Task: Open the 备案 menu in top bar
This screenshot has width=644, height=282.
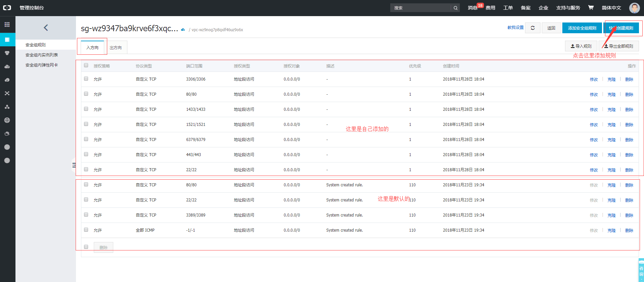Action: [526, 8]
